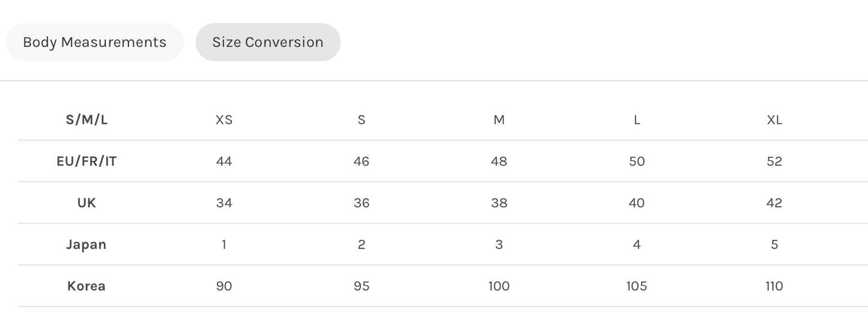Click Korea size 90 cell
Viewport: 868px width, 335px height.
tap(224, 286)
